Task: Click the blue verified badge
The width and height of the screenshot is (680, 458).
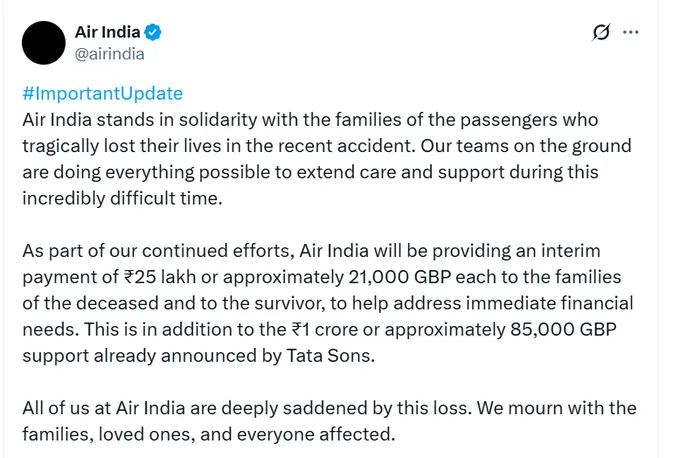Action: click(155, 33)
